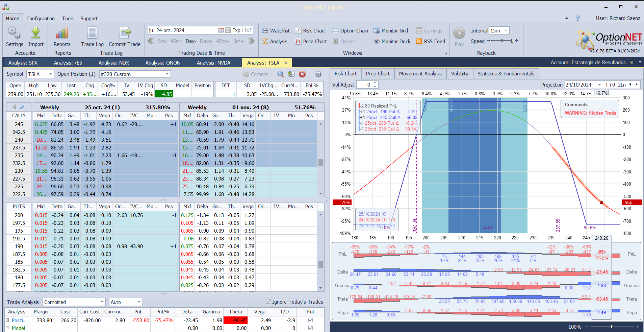This screenshot has height=332, width=644.
Task: Toggle the LIVE mode button
Action: [x=247, y=30]
